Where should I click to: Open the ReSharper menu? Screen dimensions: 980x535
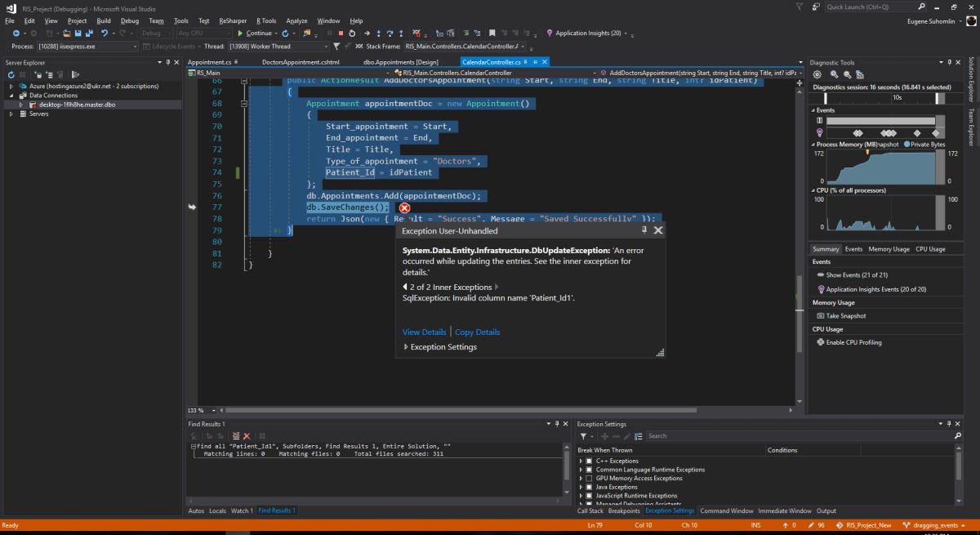(x=232, y=20)
